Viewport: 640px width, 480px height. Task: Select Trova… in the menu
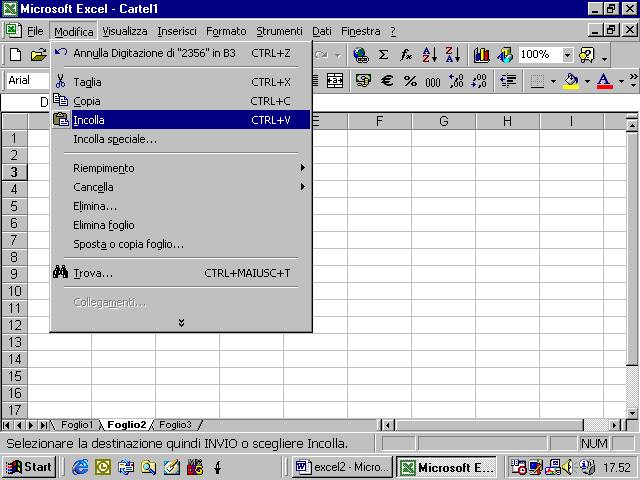[x=180, y=273]
